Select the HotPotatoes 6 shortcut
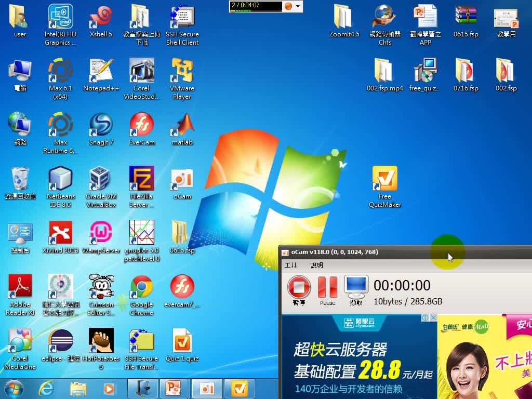The height and width of the screenshot is (399, 532). click(x=101, y=349)
